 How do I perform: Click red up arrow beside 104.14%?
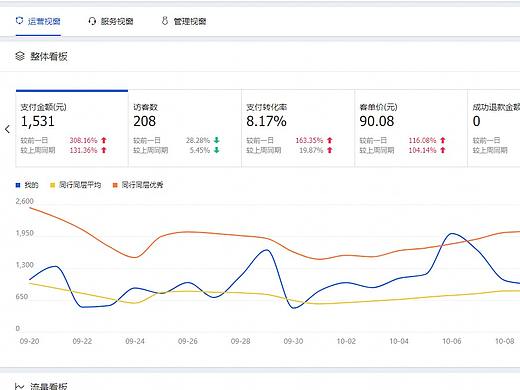[443, 150]
